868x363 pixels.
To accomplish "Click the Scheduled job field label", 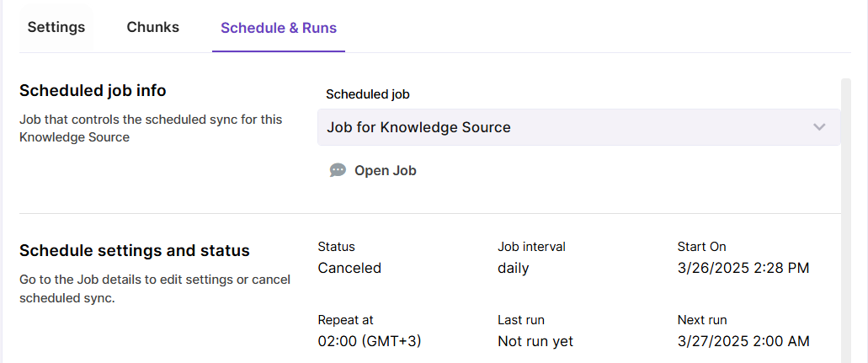I will tap(367, 94).
